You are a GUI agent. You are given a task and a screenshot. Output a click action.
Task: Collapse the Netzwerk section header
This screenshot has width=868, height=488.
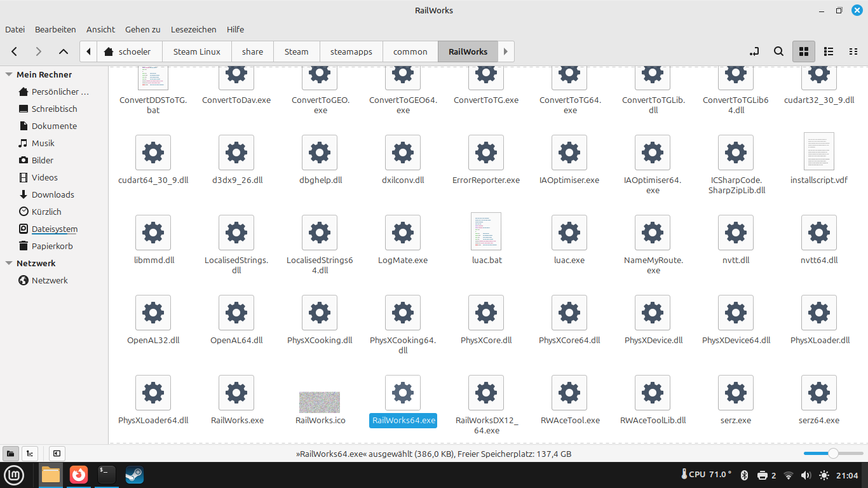pyautogui.click(x=9, y=263)
